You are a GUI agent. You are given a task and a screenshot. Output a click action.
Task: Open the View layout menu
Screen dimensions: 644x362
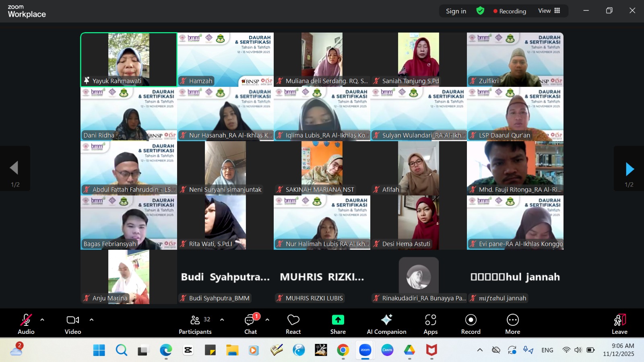(549, 11)
